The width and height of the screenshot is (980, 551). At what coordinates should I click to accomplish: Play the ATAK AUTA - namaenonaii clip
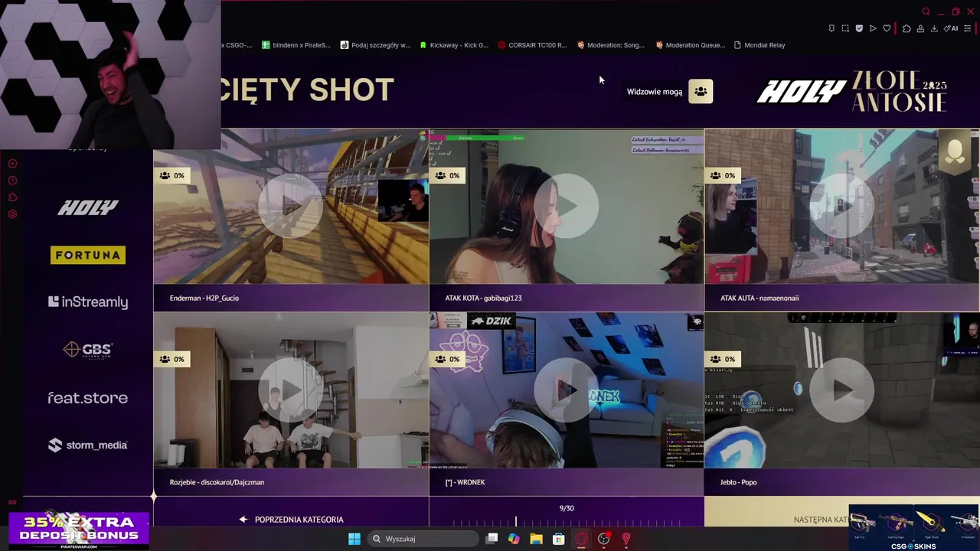click(841, 206)
